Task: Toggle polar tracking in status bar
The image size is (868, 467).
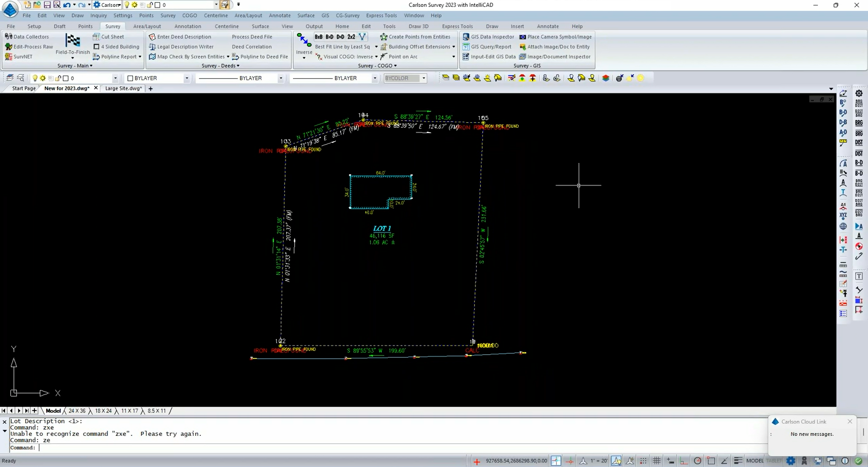Action: tap(698, 461)
